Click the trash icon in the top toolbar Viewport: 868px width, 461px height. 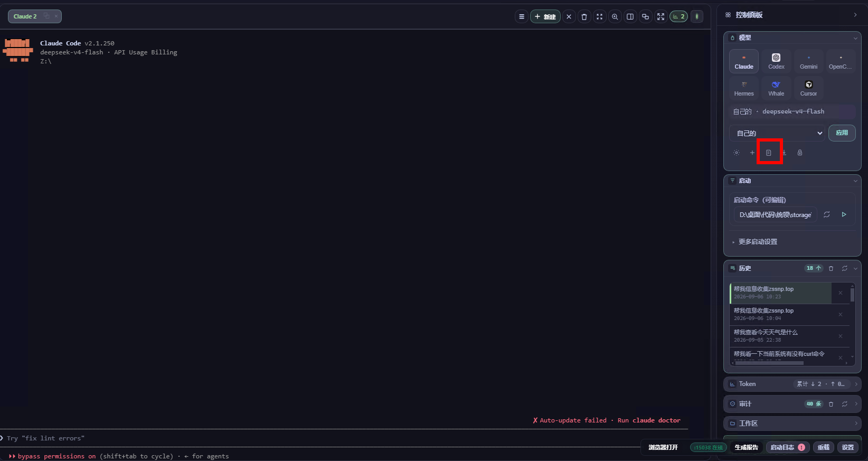pyautogui.click(x=584, y=16)
